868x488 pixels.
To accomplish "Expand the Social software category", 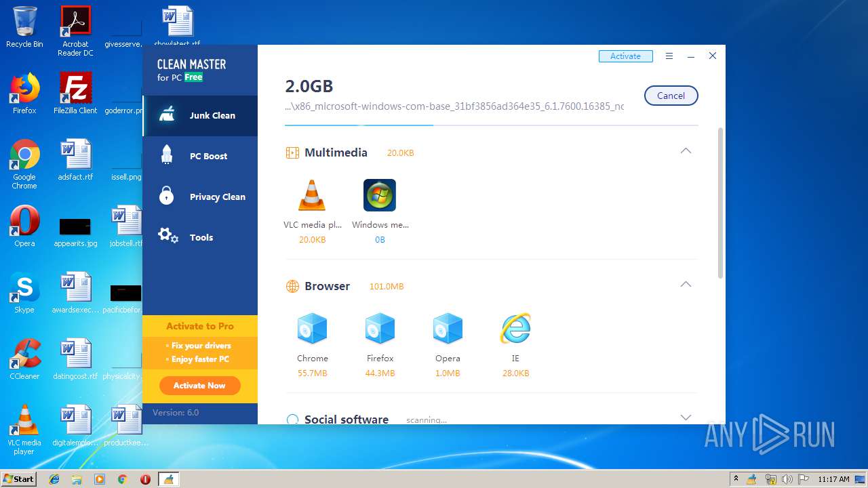I will (686, 418).
